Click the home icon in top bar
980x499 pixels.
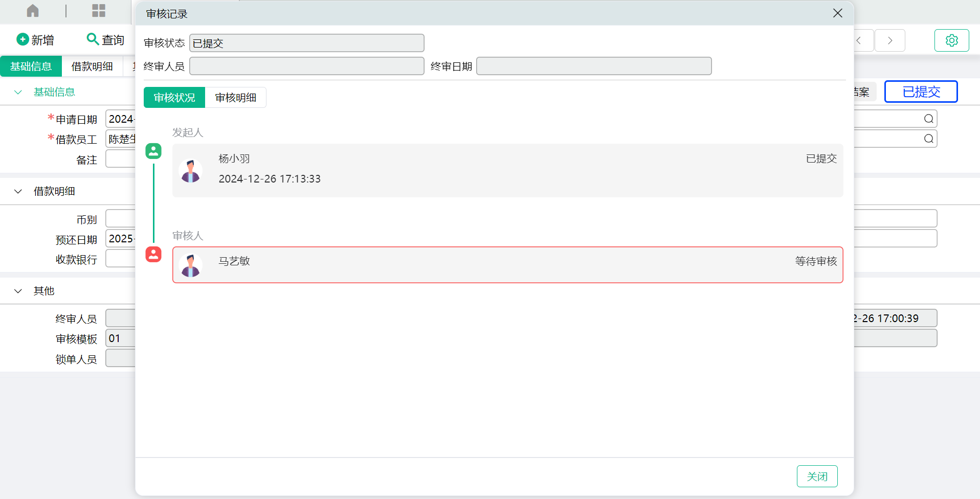click(33, 11)
